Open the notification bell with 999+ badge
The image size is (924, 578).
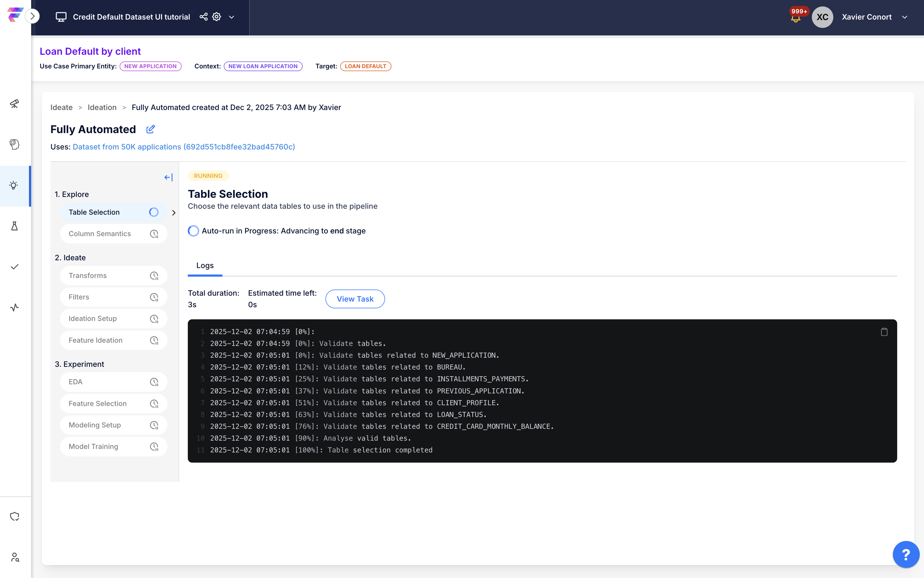point(795,18)
